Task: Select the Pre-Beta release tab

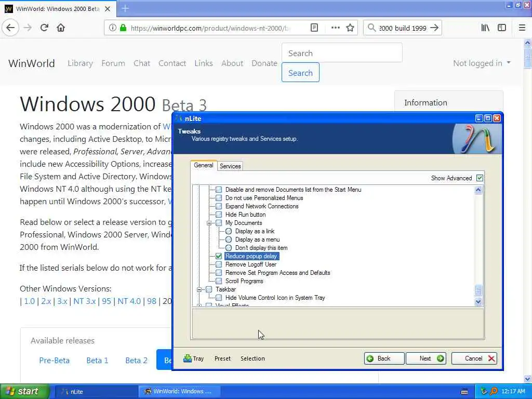Action: click(x=54, y=361)
